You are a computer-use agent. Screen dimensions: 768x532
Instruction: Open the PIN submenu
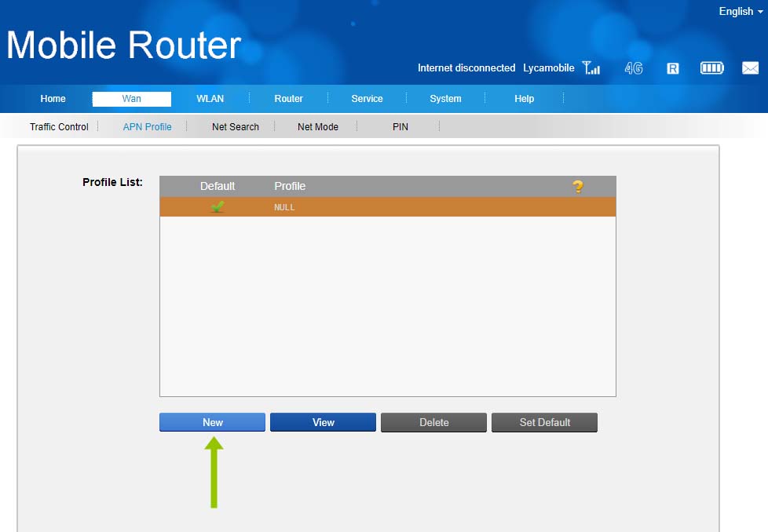[400, 126]
